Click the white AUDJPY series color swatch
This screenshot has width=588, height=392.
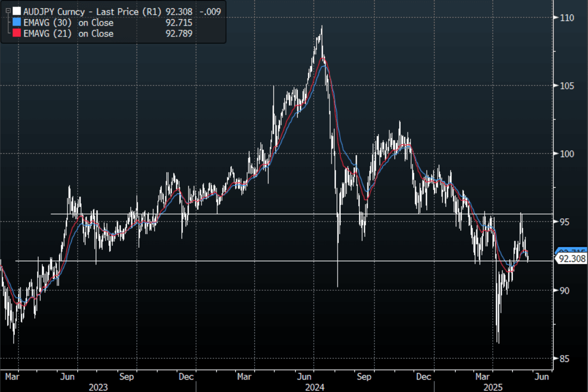(17, 11)
